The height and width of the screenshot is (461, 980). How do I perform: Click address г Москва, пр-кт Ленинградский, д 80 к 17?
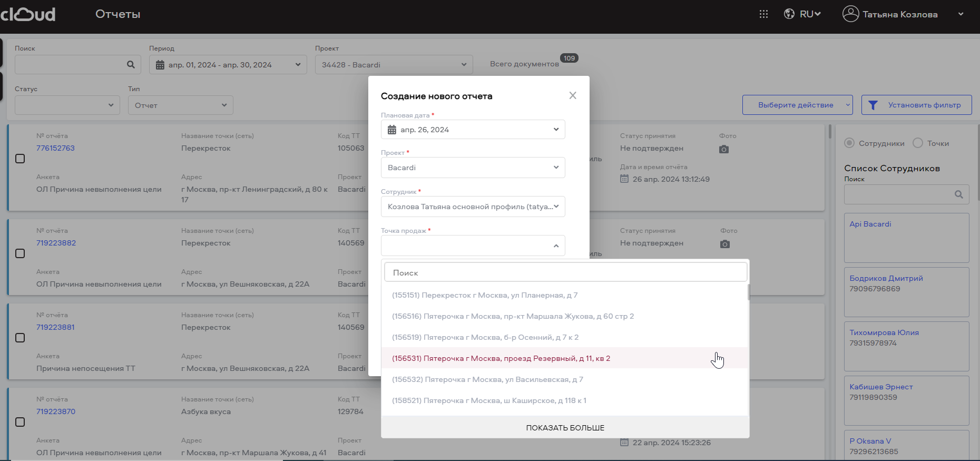click(x=254, y=194)
